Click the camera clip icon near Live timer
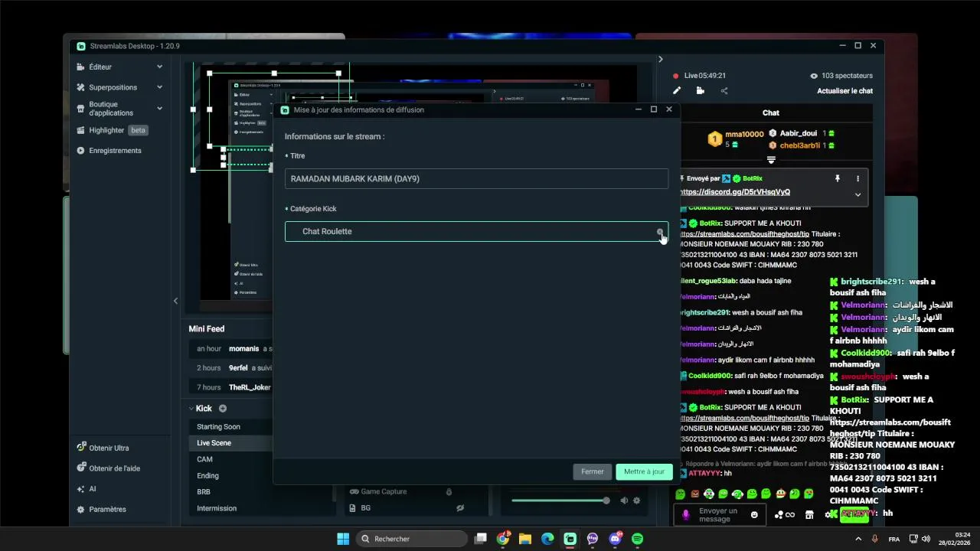Screen dimensions: 980x551 (x=701, y=91)
